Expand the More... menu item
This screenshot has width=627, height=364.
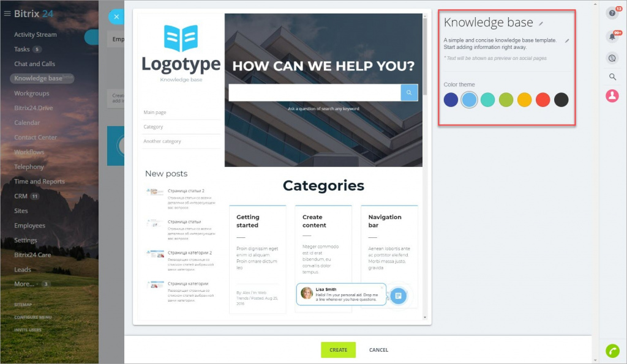[24, 284]
